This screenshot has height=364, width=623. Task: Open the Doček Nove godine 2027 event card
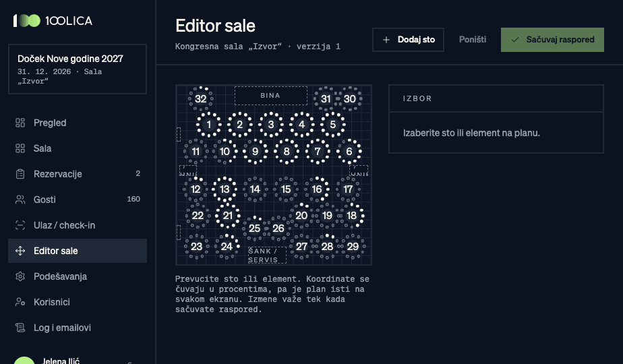pyautogui.click(x=78, y=69)
